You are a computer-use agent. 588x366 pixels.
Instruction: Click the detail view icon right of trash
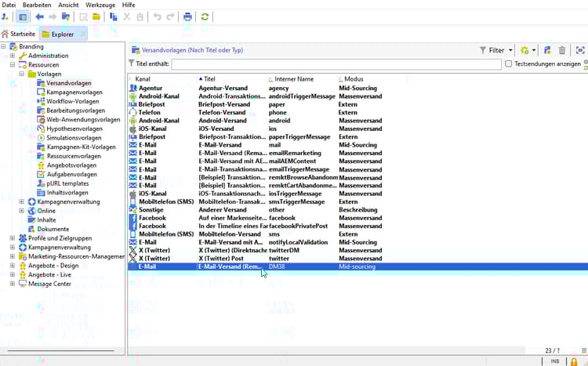pyautogui.click(x=580, y=50)
